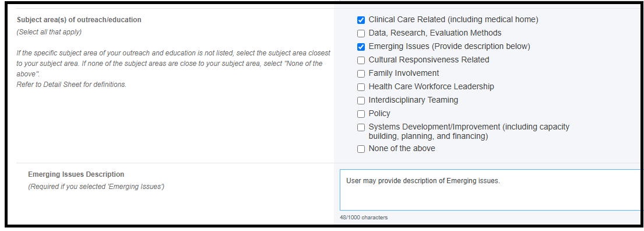Click the Refer to Detail Sheet for definitions note
The height and width of the screenshot is (231, 644).
72,85
